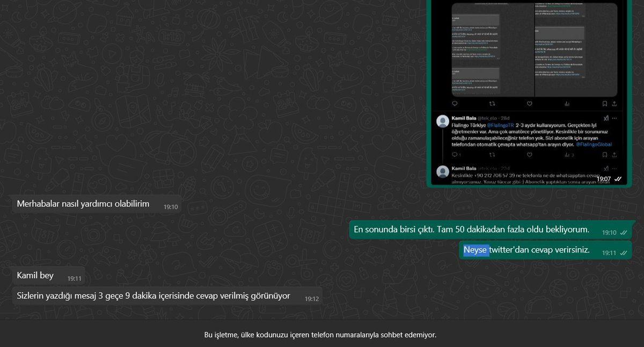Open three-dot menu on the 28d tweet
Viewport: 644px width, 347px height.
(615, 118)
